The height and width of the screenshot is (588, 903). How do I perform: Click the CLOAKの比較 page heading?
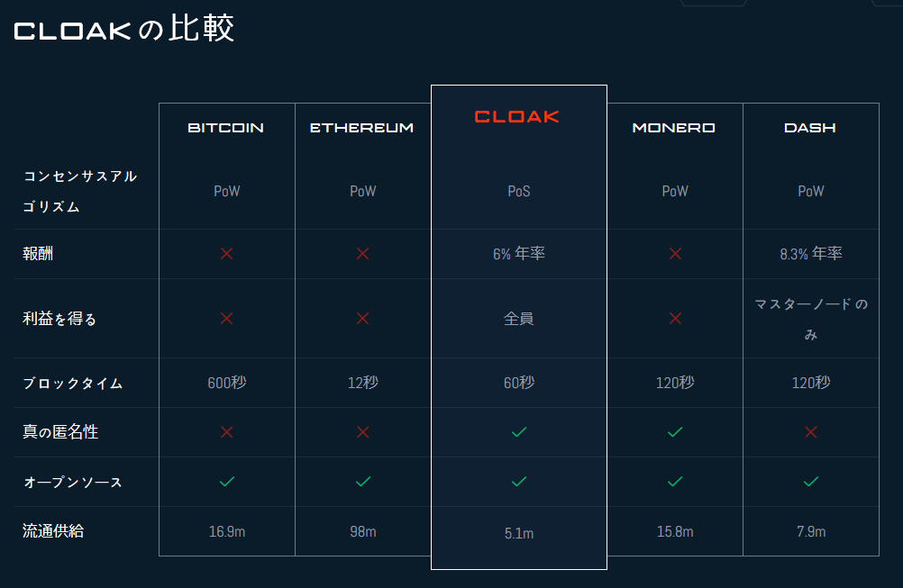click(123, 29)
